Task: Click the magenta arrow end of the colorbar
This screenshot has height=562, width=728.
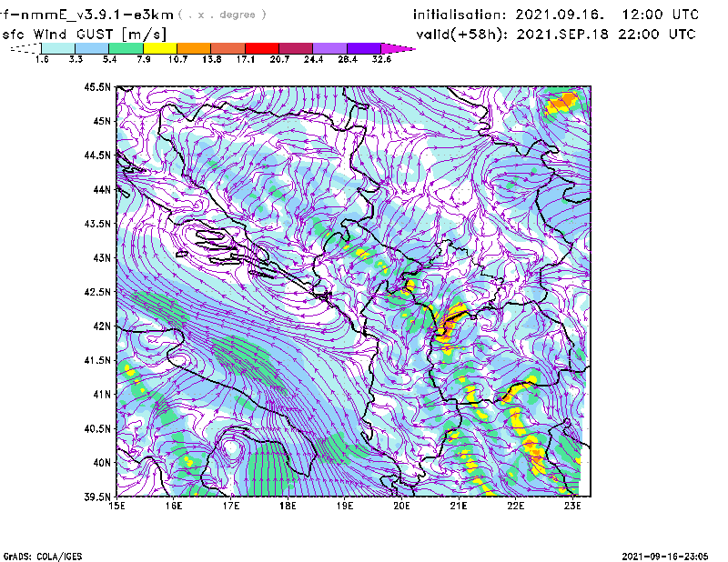Action: coord(398,48)
